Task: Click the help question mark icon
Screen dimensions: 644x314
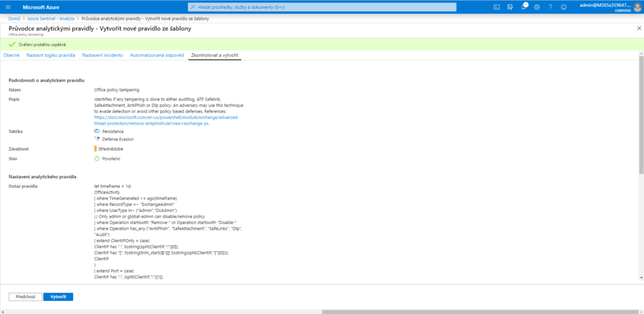Action: [x=550, y=7]
